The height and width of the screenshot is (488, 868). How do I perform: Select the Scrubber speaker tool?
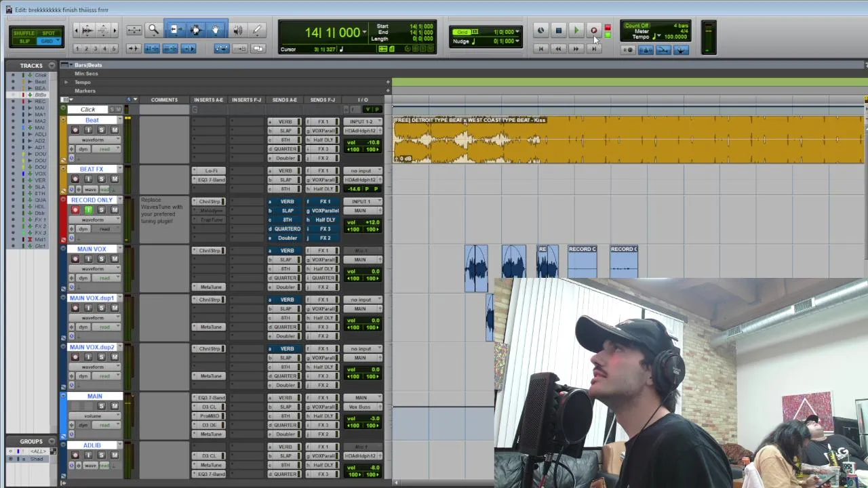click(x=237, y=30)
